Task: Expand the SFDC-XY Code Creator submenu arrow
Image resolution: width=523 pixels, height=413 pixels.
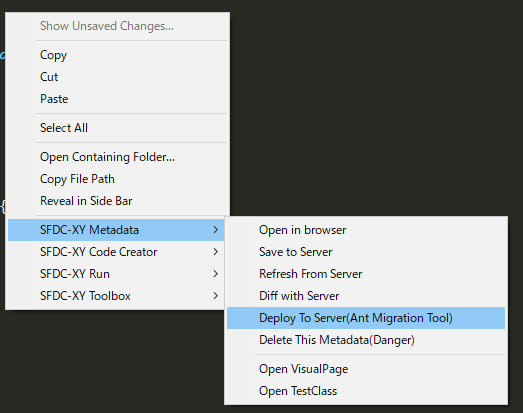Action: tap(215, 252)
